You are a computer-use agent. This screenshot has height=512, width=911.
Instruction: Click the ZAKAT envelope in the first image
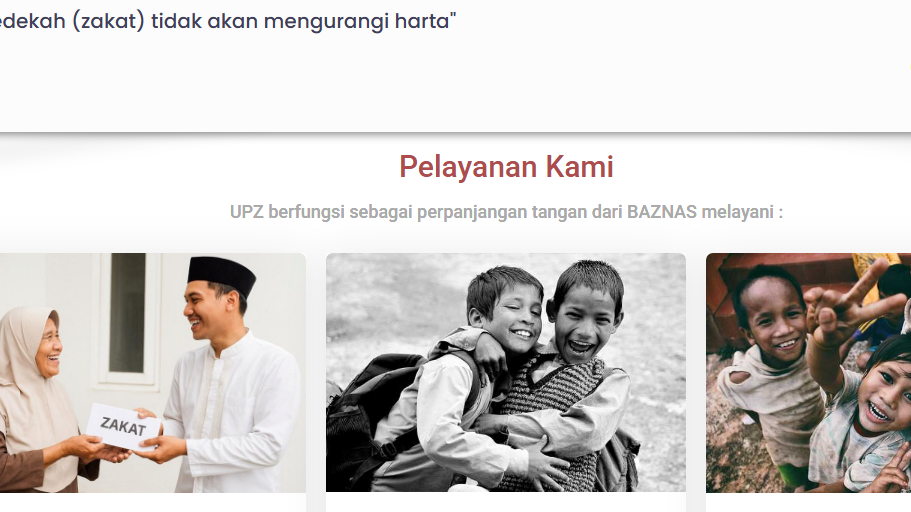point(123,427)
